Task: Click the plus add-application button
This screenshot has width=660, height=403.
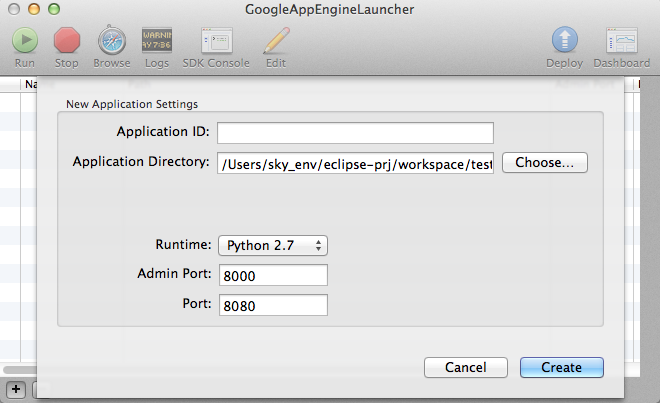Action: coord(16,389)
